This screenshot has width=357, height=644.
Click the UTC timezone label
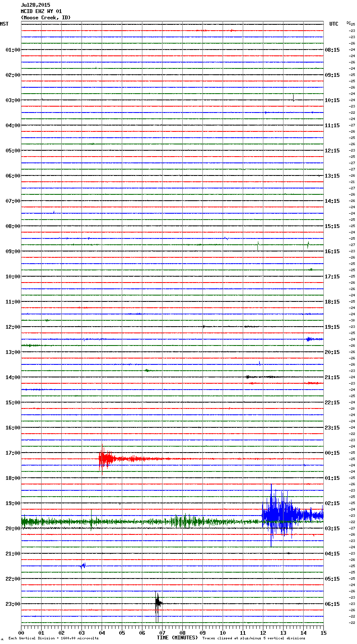pos(333,24)
